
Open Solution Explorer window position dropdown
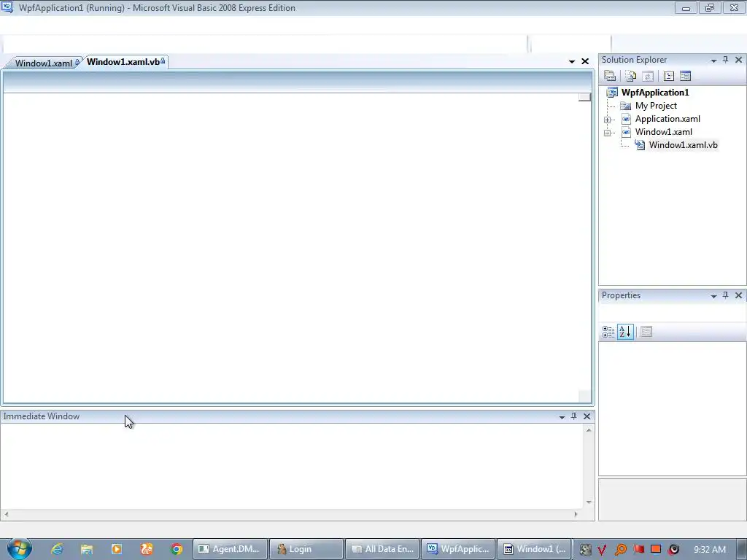713,61
